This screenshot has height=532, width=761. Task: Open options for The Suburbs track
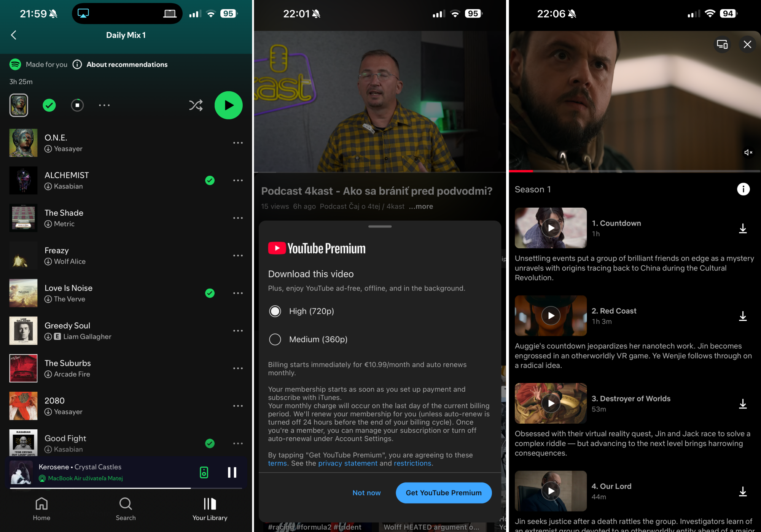pos(238,368)
